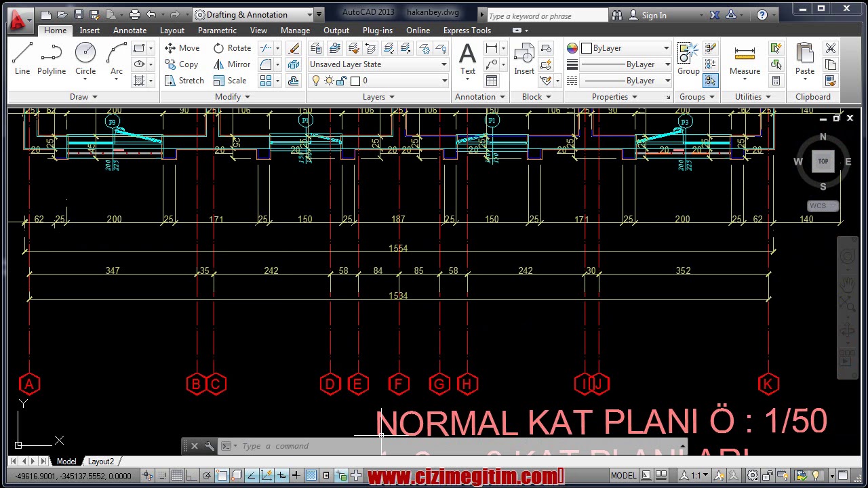
Task: Expand the Layers panel
Action: [378, 97]
